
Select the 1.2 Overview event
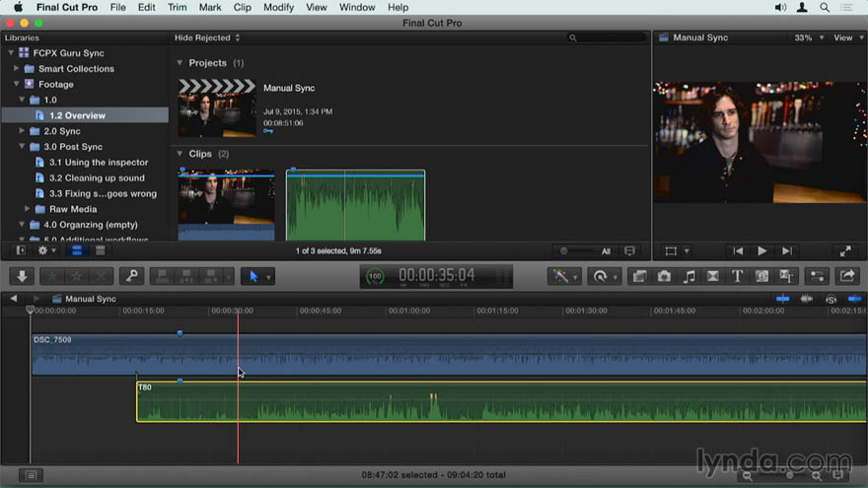pyautogui.click(x=85, y=115)
